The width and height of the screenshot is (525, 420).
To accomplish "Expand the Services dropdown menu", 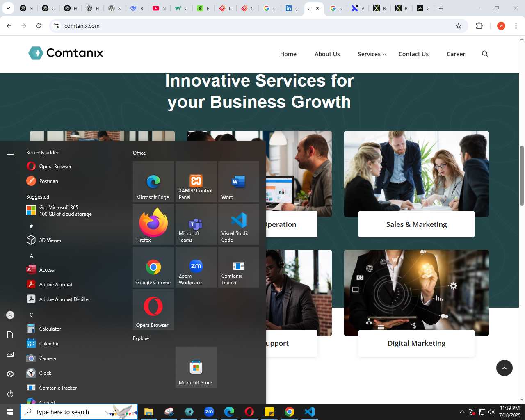I will tap(372, 54).
